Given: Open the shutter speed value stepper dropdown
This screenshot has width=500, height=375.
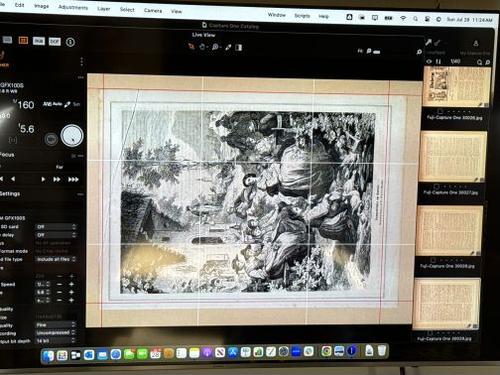Looking at the screenshot, I should click(x=43, y=284).
